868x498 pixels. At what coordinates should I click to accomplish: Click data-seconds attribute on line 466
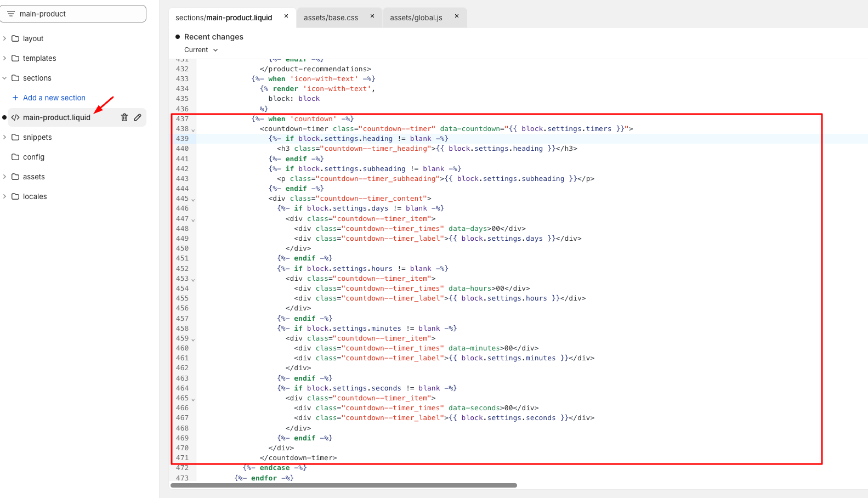point(474,408)
